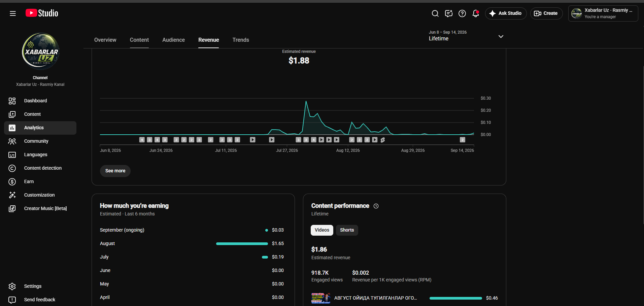This screenshot has height=306, width=644.
Task: Open the АВГУСТ ОЙИДА ТУГИЛГАНЛАР video title
Action: [x=375, y=298]
